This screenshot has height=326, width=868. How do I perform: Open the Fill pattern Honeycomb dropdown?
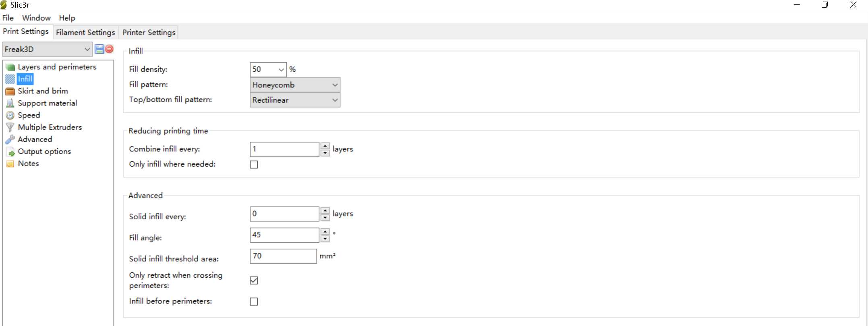coord(295,85)
